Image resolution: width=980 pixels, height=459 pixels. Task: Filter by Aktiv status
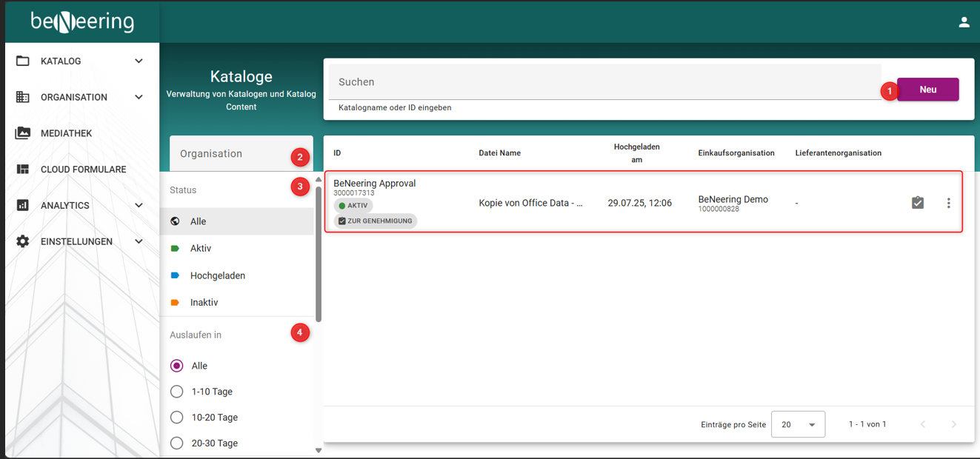point(201,249)
